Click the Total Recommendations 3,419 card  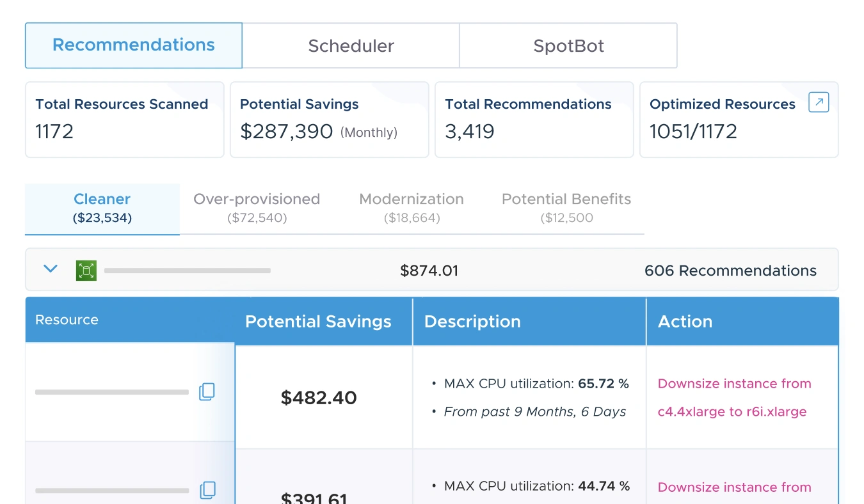point(534,119)
